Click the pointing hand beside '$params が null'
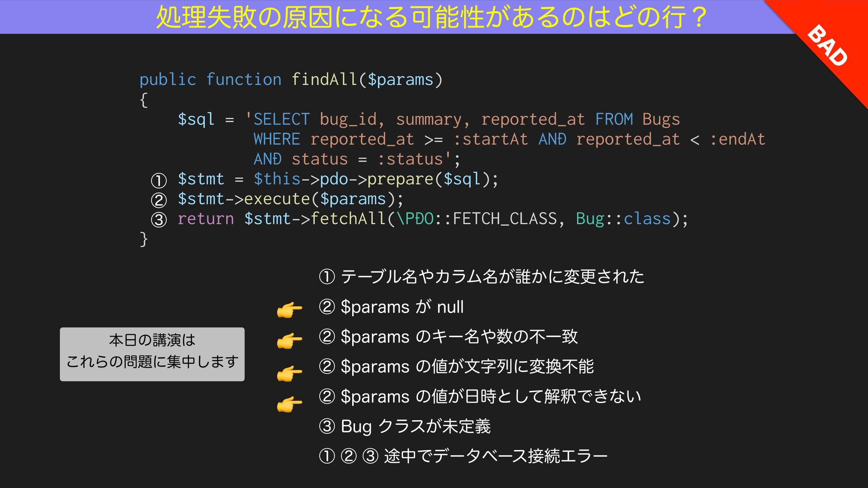The image size is (868, 488). coord(289,310)
